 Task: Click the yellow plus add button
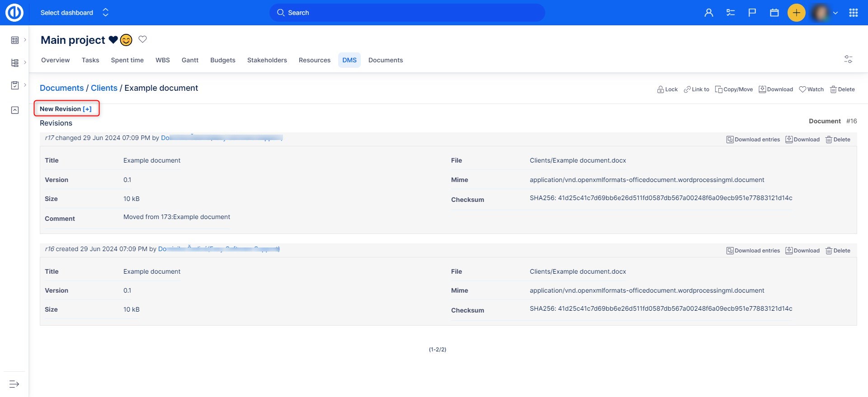point(796,13)
